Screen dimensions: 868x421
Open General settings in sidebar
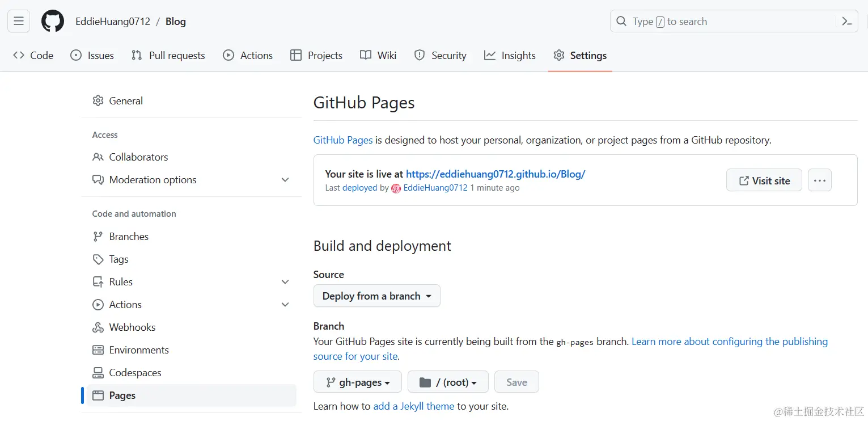click(191, 100)
